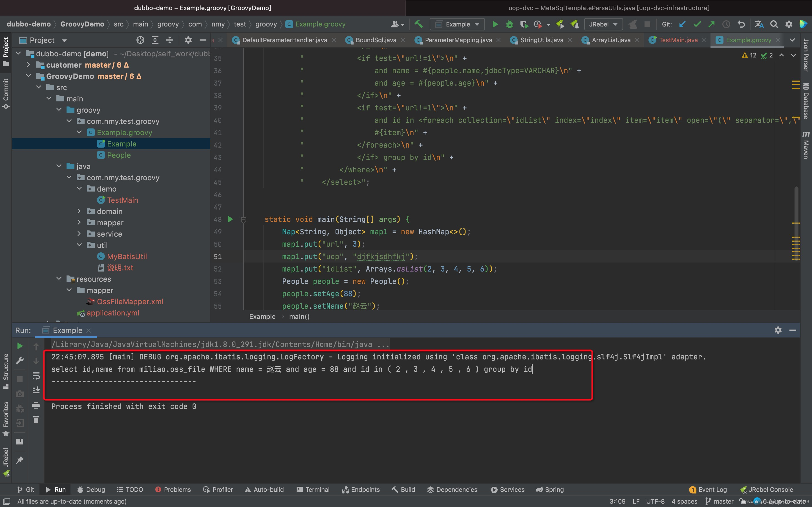Update project with the blue Git arrow

[682, 24]
